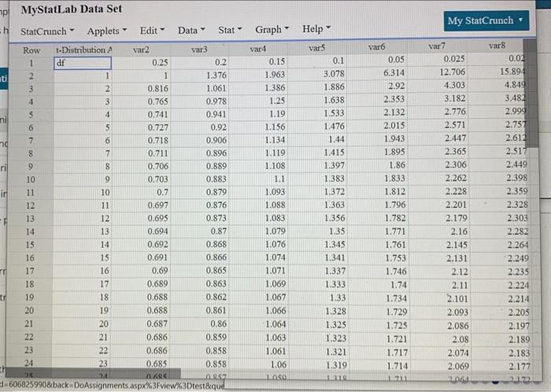
Task: Click the cell with value 1.356
Action: (x=317, y=218)
